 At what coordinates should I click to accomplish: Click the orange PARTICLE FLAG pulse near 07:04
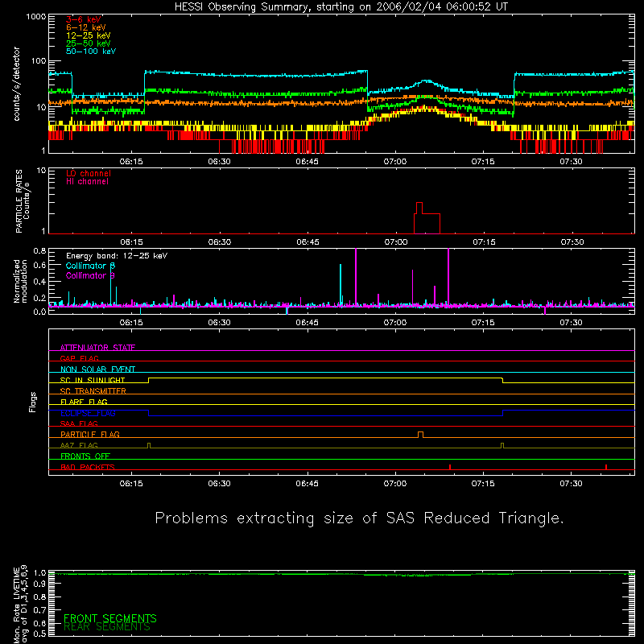pos(420,435)
